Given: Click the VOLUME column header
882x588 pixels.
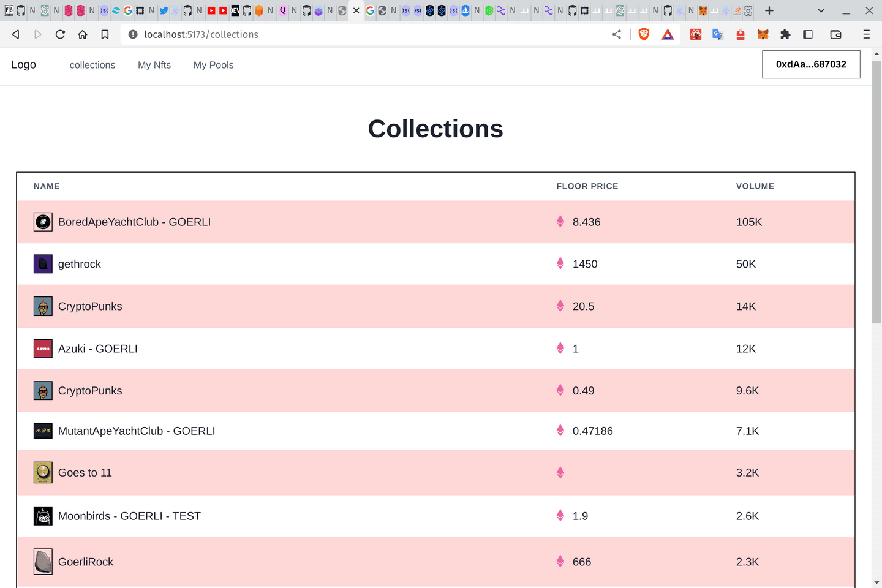Looking at the screenshot, I should tap(755, 186).
